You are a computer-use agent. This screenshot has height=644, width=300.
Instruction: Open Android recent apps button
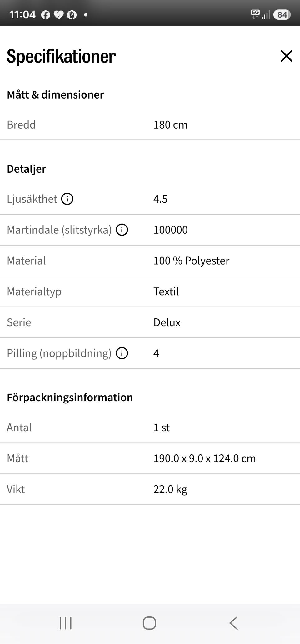point(66,623)
